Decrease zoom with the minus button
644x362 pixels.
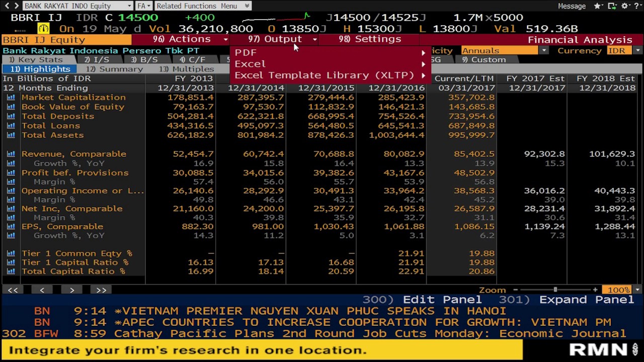pyautogui.click(x=515, y=290)
